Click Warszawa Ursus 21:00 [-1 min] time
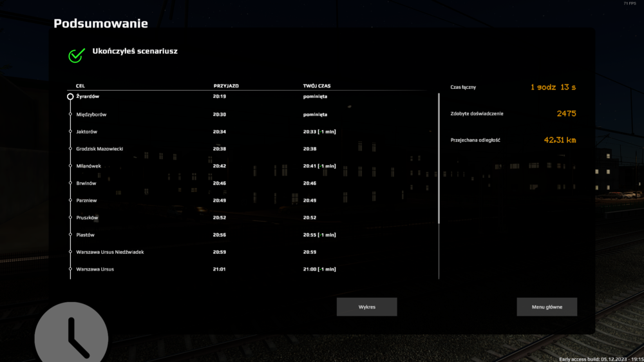Viewport: 644px width, 362px height. tap(319, 269)
